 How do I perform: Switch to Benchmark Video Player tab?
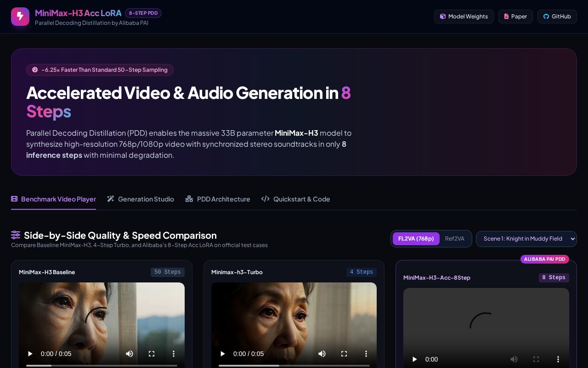54,199
